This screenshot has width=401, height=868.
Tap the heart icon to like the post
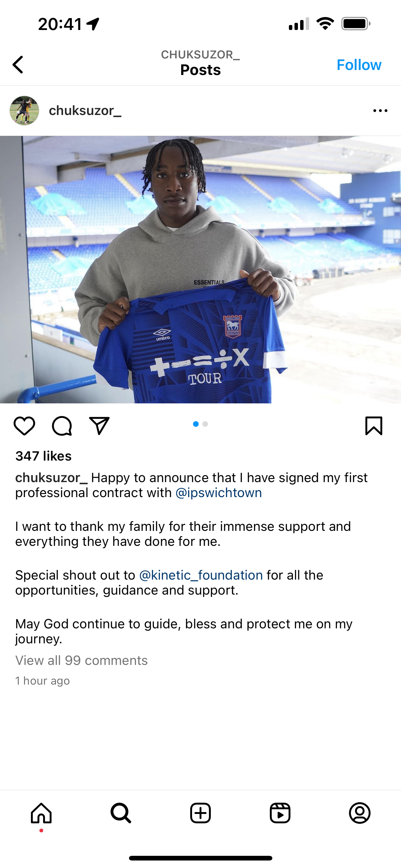coord(24,426)
